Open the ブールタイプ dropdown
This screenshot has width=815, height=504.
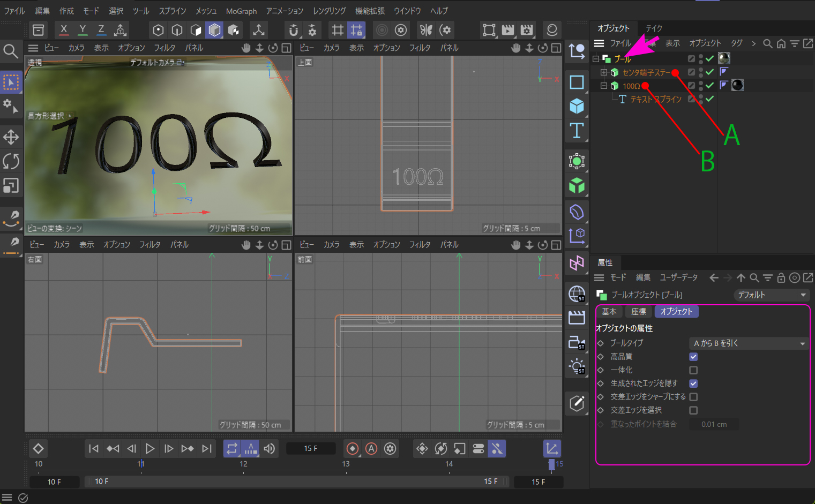[x=749, y=343]
